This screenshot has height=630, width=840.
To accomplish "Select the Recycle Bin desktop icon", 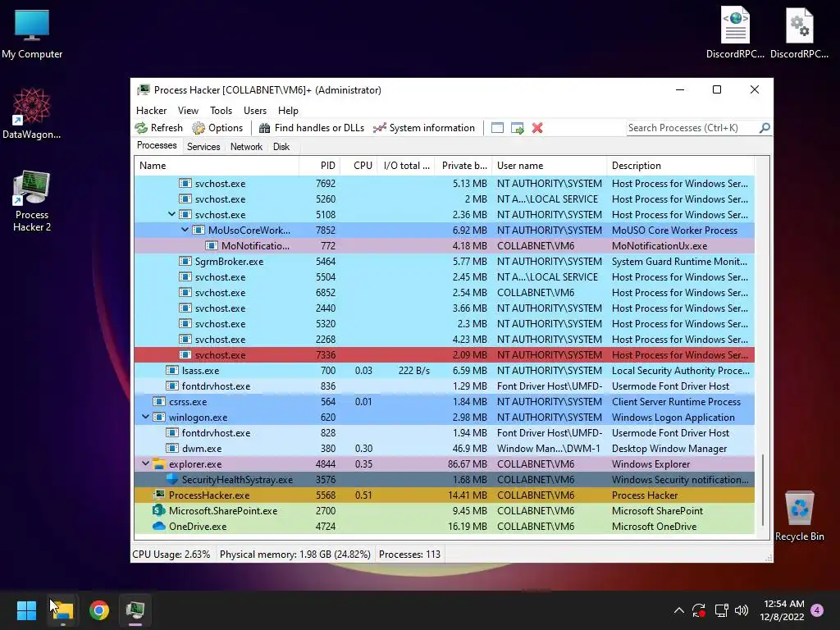I will pyautogui.click(x=799, y=516).
